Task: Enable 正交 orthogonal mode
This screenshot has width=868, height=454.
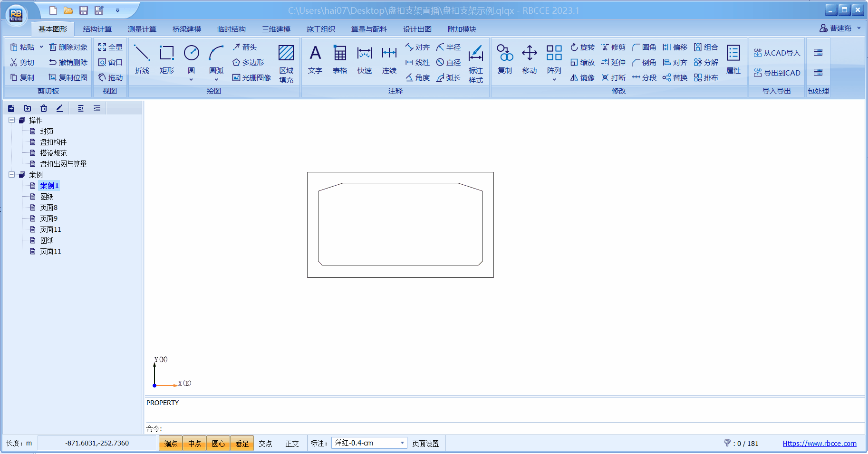Action: (x=292, y=443)
